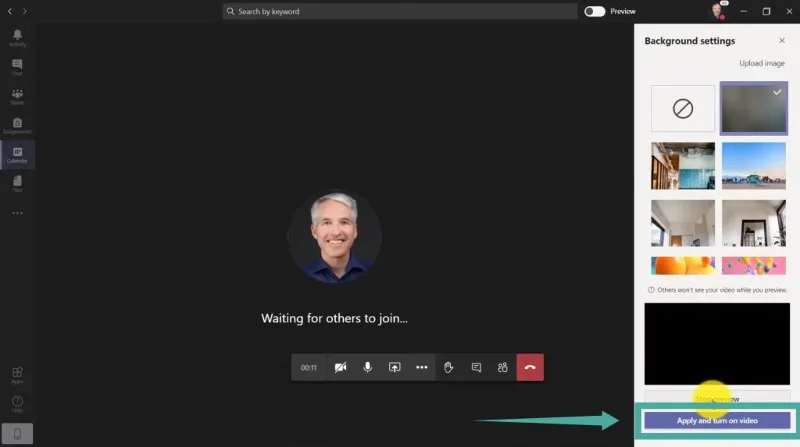This screenshot has height=447, width=800.
Task: Click the participant profile picture
Action: pos(335,237)
